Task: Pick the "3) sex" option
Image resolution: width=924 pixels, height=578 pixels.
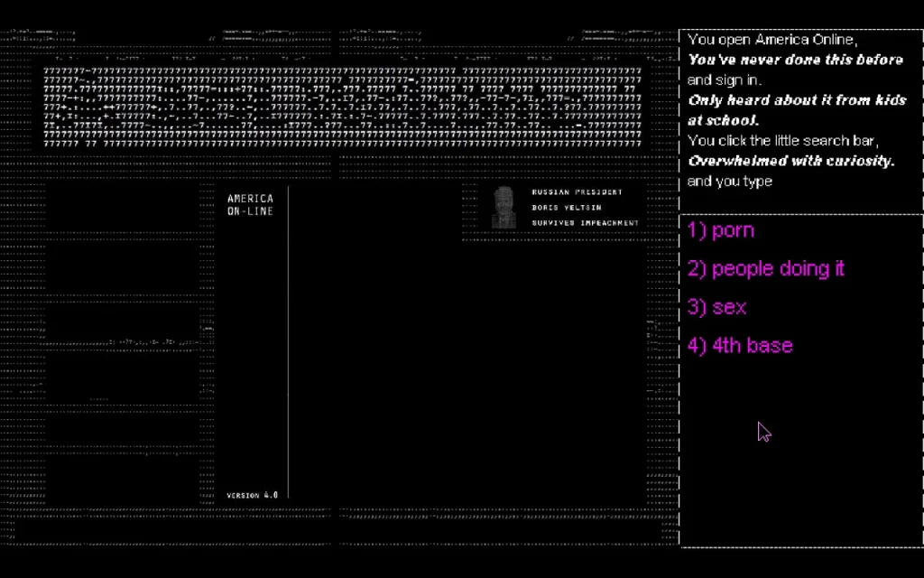Action: coord(716,307)
